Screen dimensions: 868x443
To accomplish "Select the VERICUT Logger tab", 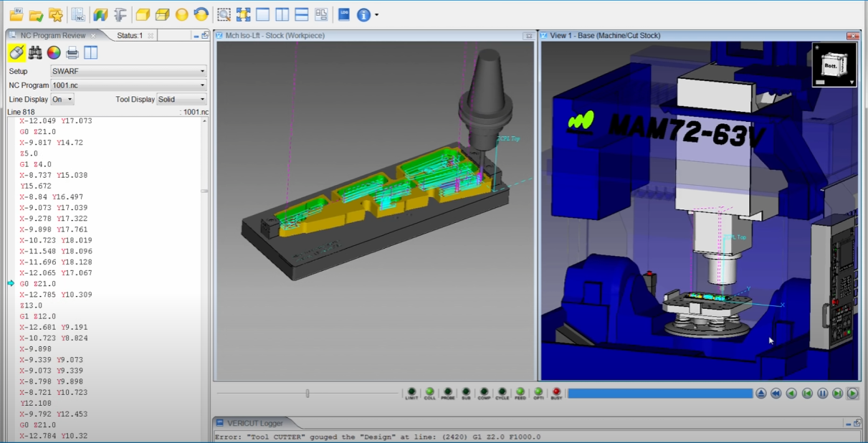I will [255, 423].
